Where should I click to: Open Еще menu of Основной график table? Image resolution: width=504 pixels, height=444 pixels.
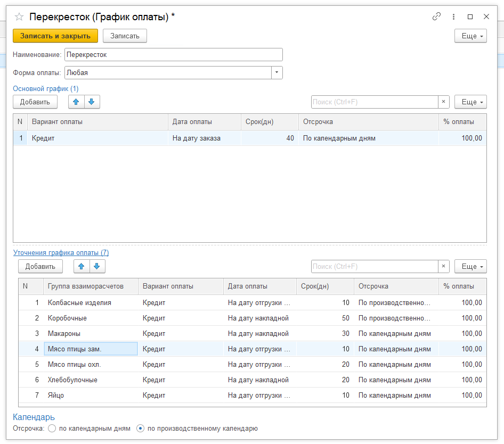(x=470, y=102)
